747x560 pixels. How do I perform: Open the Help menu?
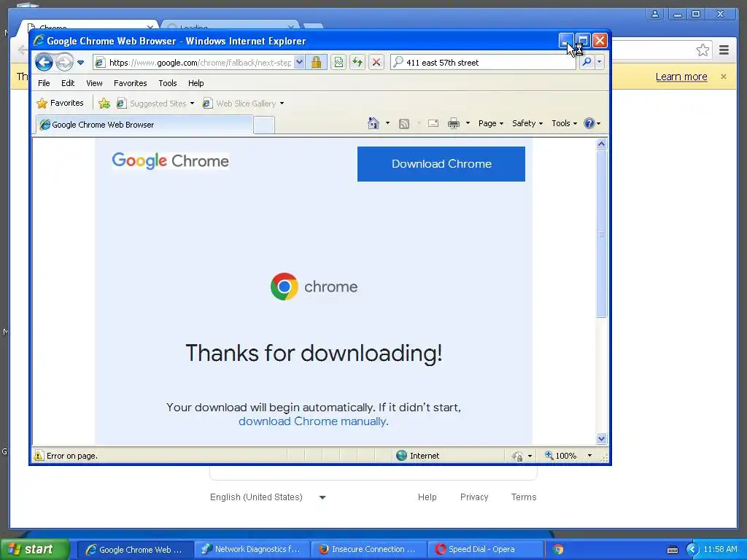(196, 83)
